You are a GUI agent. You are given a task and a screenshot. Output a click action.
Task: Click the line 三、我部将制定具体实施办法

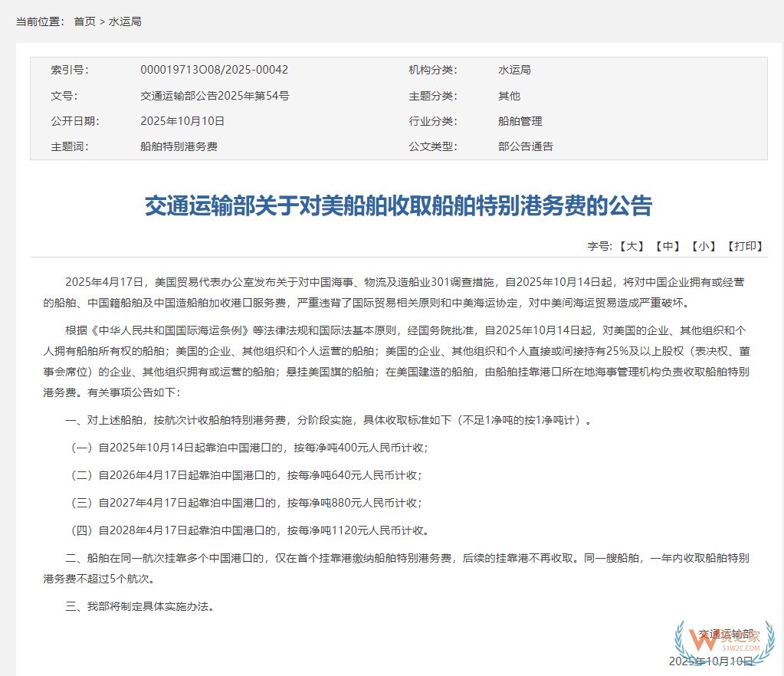click(140, 607)
